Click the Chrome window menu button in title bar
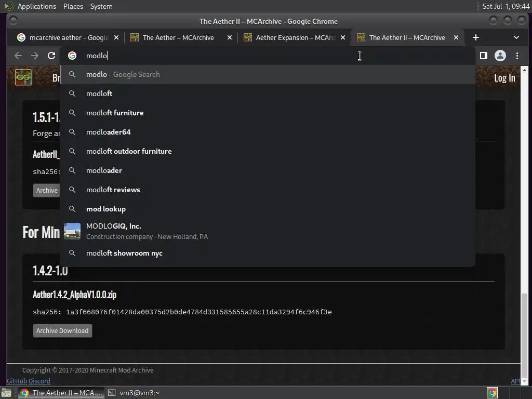532x399 pixels. (x=14, y=21)
